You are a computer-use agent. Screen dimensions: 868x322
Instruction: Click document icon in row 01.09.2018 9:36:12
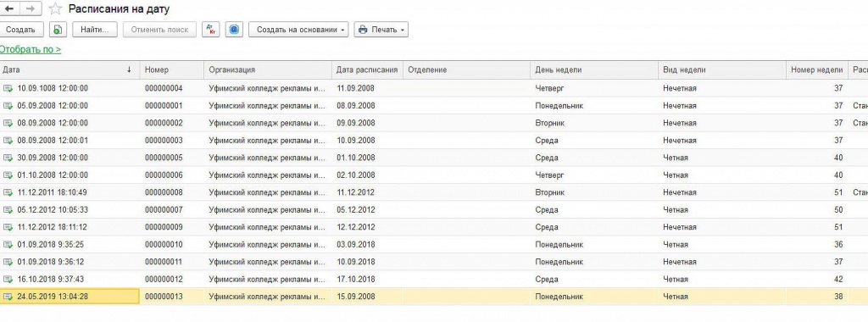8,262
